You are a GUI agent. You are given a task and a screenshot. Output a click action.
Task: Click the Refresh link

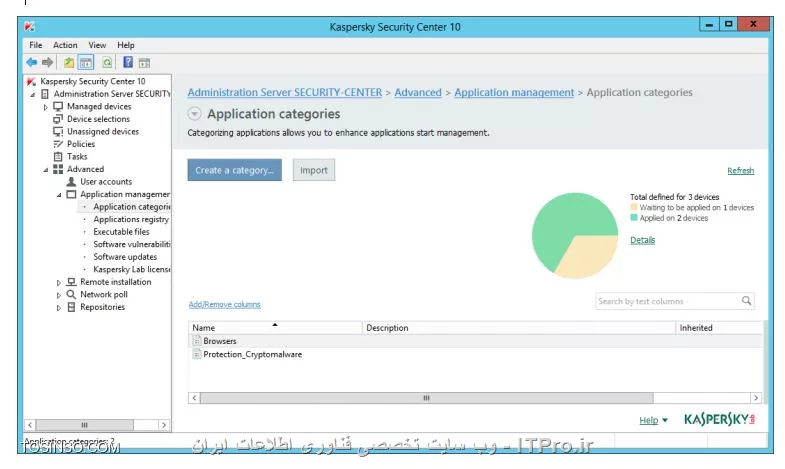(740, 171)
